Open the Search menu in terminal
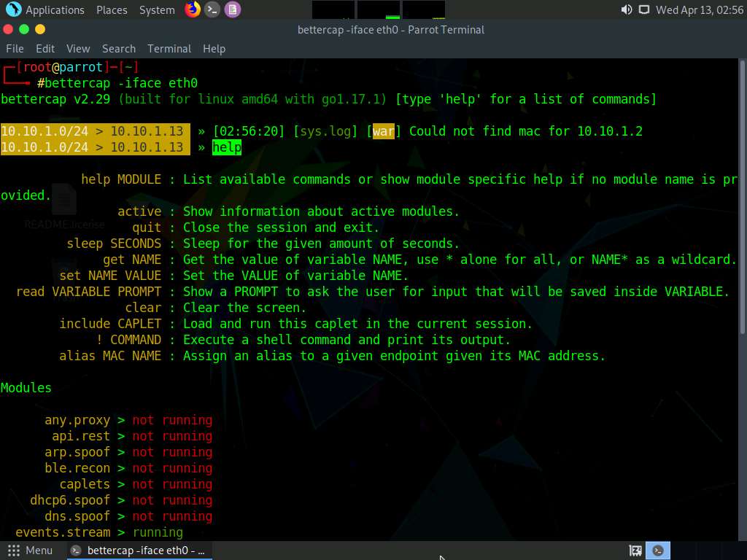Image resolution: width=747 pixels, height=560 pixels. pyautogui.click(x=119, y=49)
